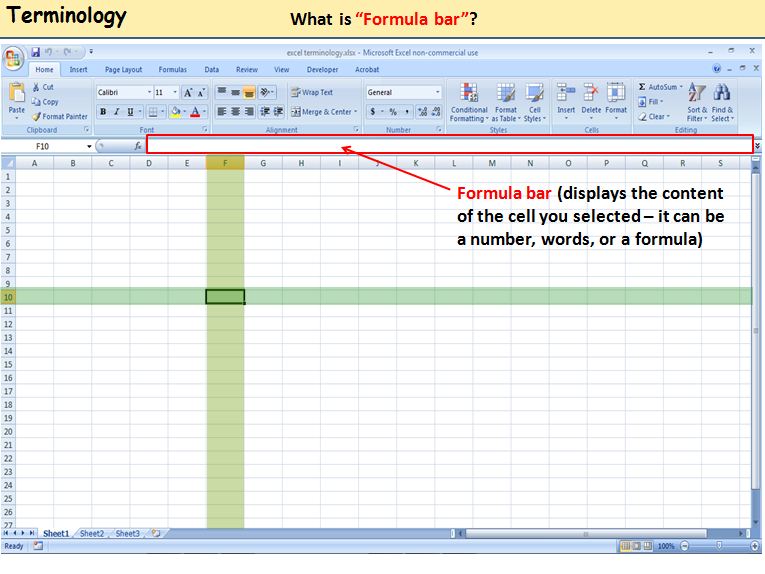765x574 pixels.
Task: Click the Find & Select binoculars icon
Action: pyautogui.click(x=722, y=93)
